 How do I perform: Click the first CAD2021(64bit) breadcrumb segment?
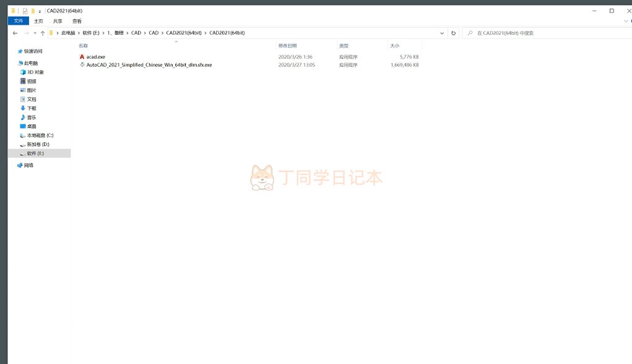[x=184, y=33]
